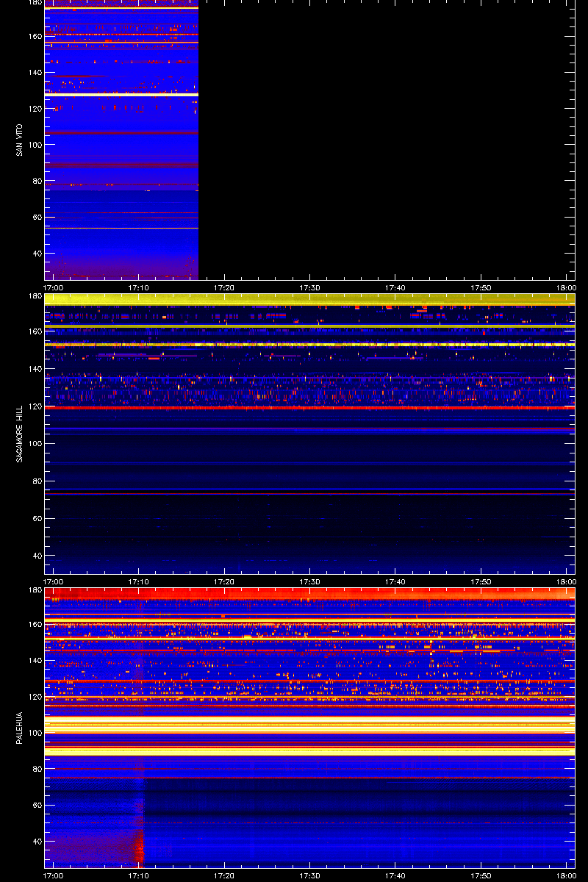Viewport: 588px width, 882px height.
Task: Click 17:30 under the Sagamore Hill panel
Action: pyautogui.click(x=310, y=582)
